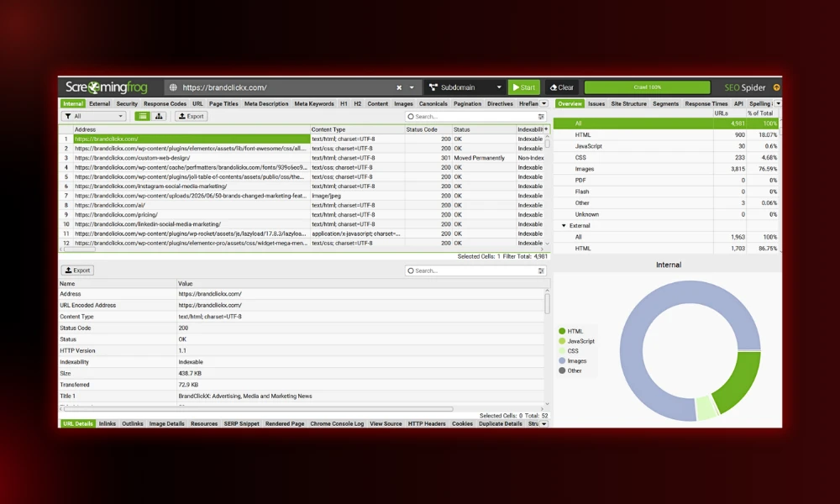The width and height of the screenshot is (840, 504).
Task: Click the HTML legend green swatch
Action: click(562, 331)
